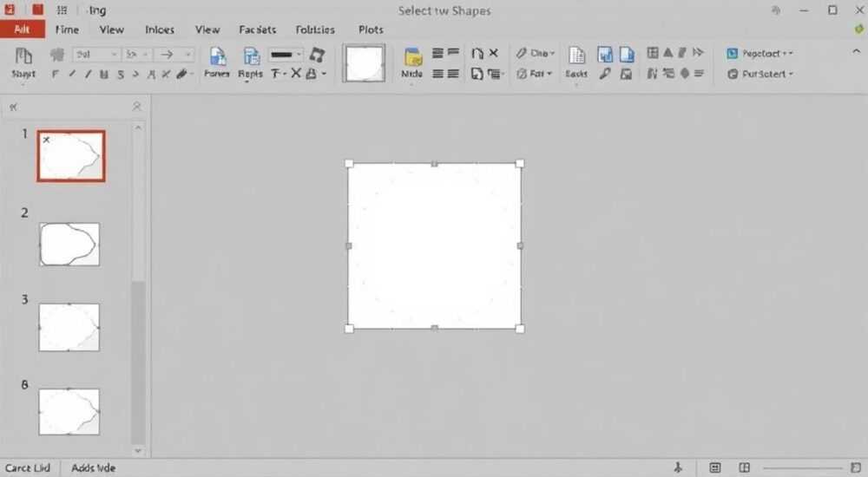Open the Facdats tab
This screenshot has width=868, height=477.
point(258,29)
